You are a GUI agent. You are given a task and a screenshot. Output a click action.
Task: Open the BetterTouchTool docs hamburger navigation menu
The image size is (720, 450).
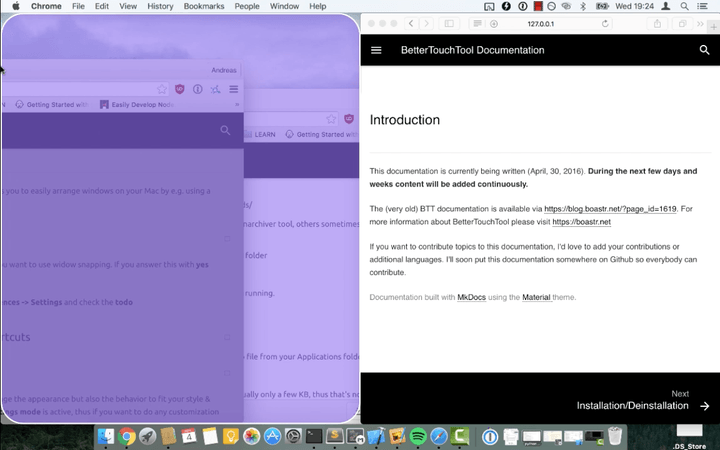(376, 50)
